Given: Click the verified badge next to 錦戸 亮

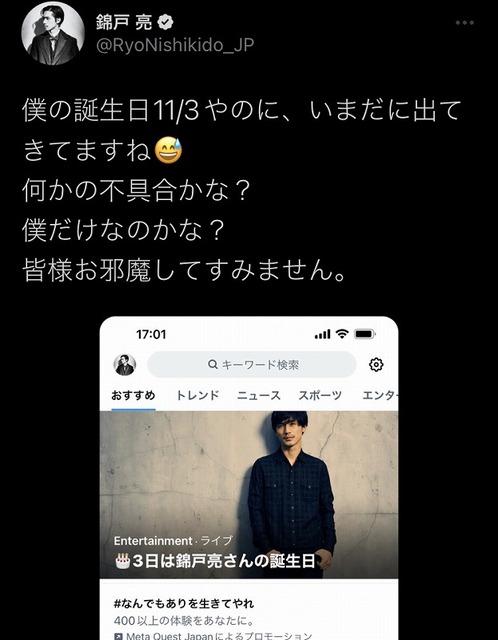Looking at the screenshot, I should (165, 22).
